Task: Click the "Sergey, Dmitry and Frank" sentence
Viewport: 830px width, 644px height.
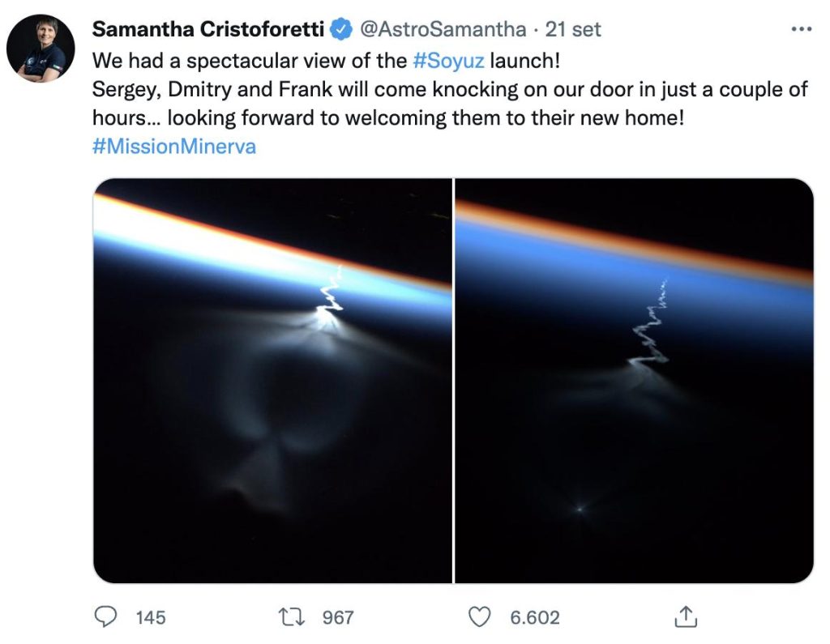Action: [x=324, y=89]
